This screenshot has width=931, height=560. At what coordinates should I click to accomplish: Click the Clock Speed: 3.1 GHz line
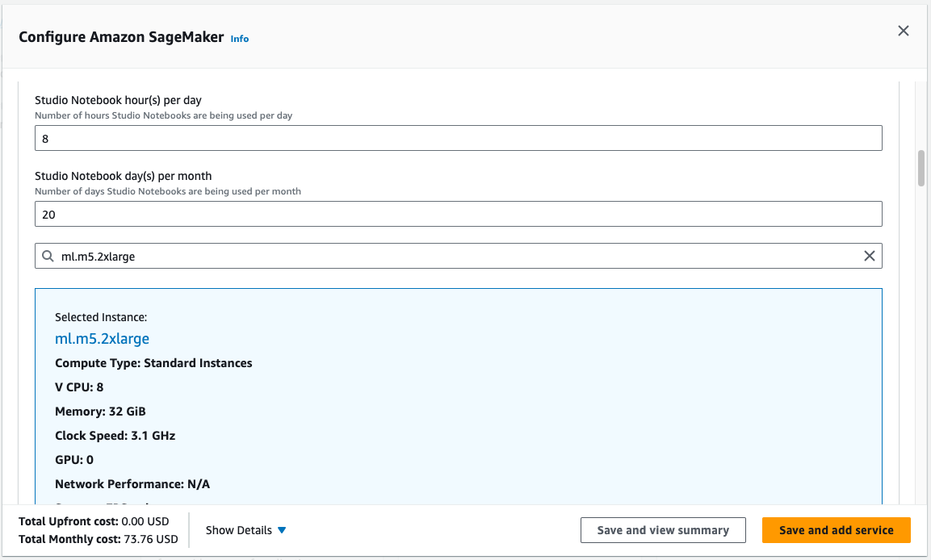[115, 436]
